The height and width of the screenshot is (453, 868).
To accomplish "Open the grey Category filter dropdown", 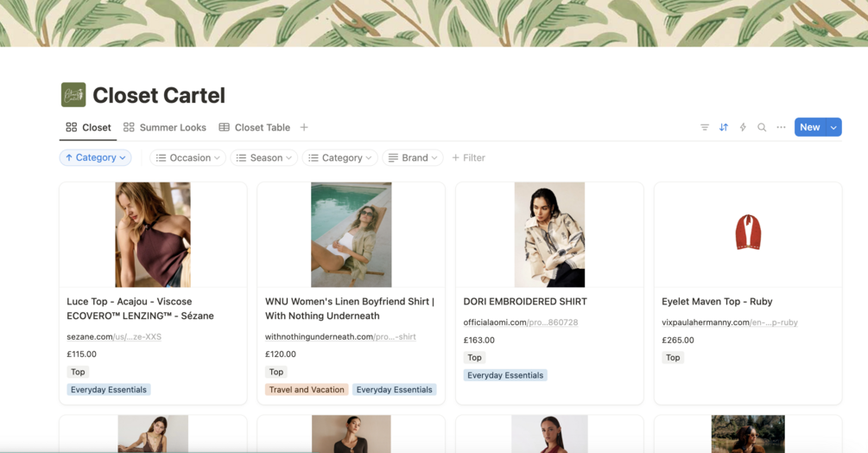I will (x=340, y=158).
